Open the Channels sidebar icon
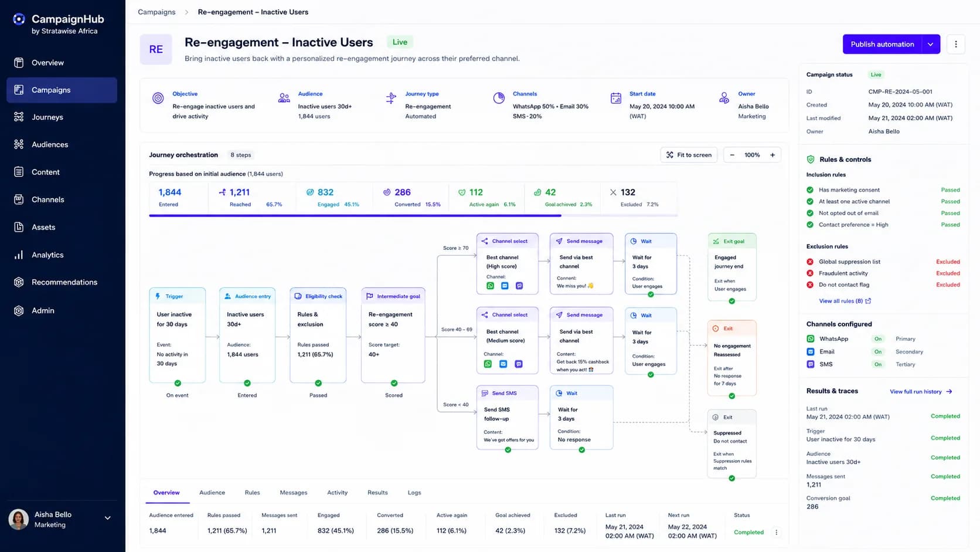Viewport: 980px width, 552px height. (x=19, y=199)
